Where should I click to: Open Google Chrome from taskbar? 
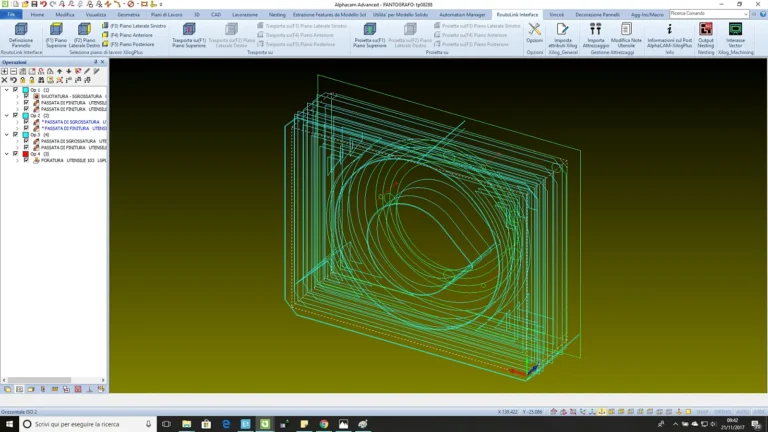tap(324, 424)
